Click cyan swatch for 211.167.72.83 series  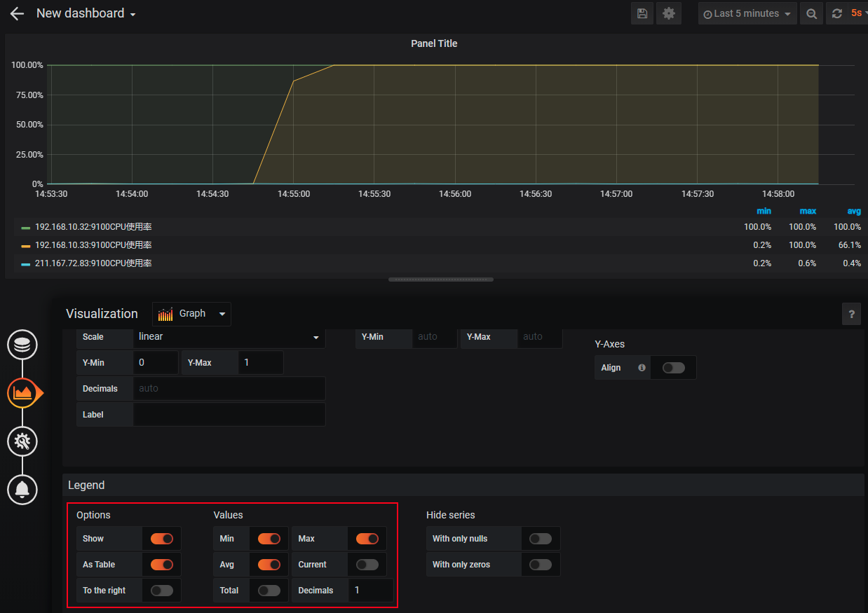[x=26, y=264]
